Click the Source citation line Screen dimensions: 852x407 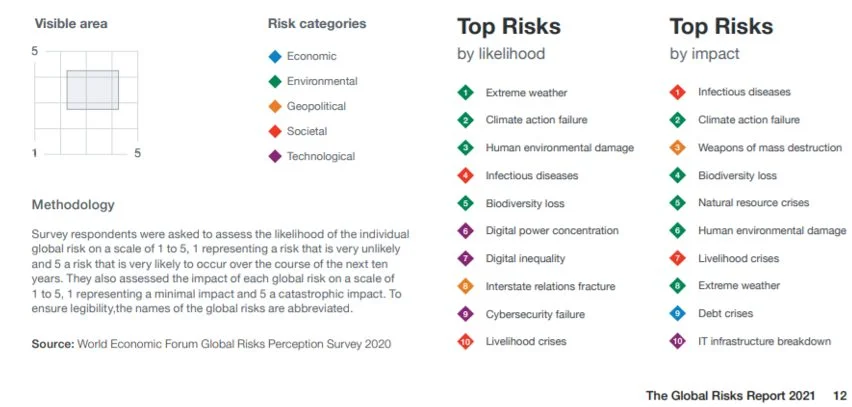[211, 344]
